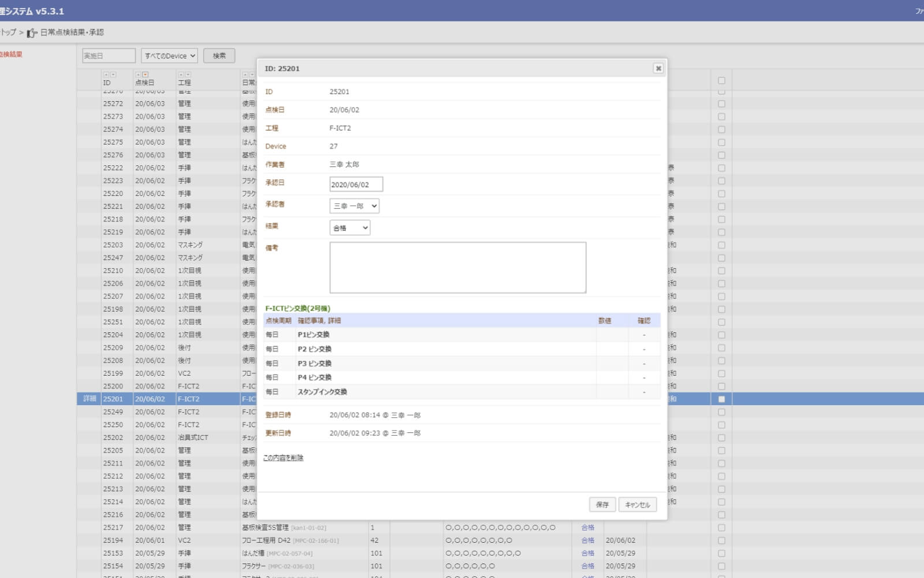The image size is (924, 578).
Task: Go to トップ in breadcrumb
Action: (x=8, y=32)
